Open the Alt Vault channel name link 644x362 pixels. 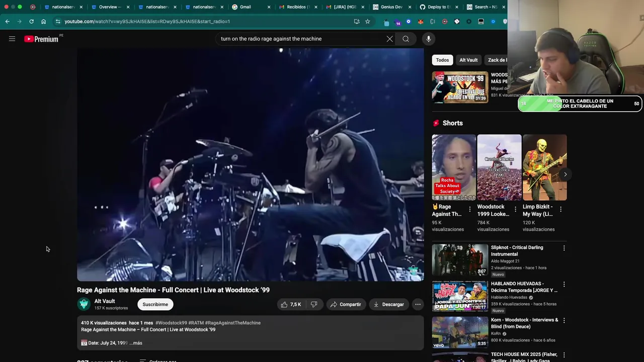pyautogui.click(x=105, y=301)
